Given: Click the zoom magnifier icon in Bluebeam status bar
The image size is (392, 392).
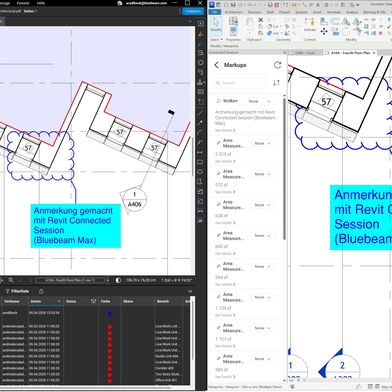Looking at the screenshot, I should point(11,280).
